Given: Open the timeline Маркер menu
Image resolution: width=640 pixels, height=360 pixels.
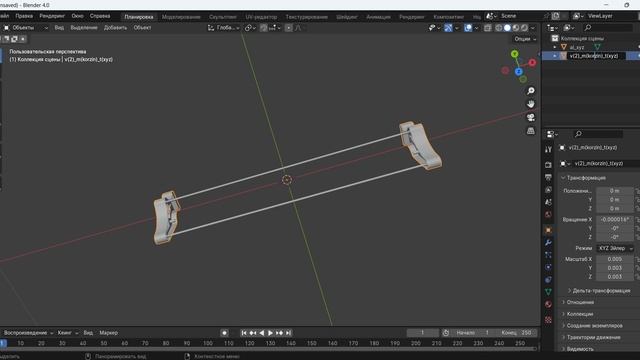Looking at the screenshot, I should point(109,333).
